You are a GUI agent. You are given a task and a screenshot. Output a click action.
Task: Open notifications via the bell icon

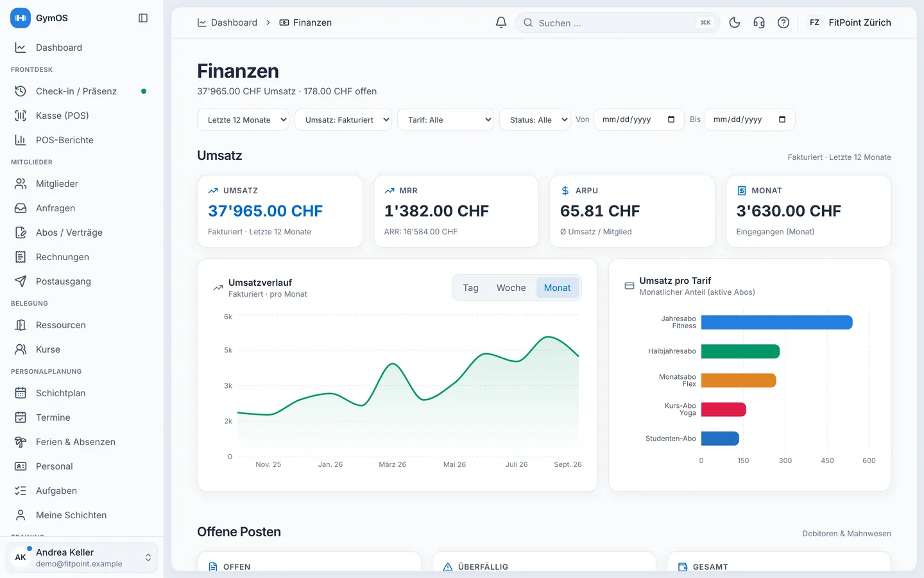(501, 22)
